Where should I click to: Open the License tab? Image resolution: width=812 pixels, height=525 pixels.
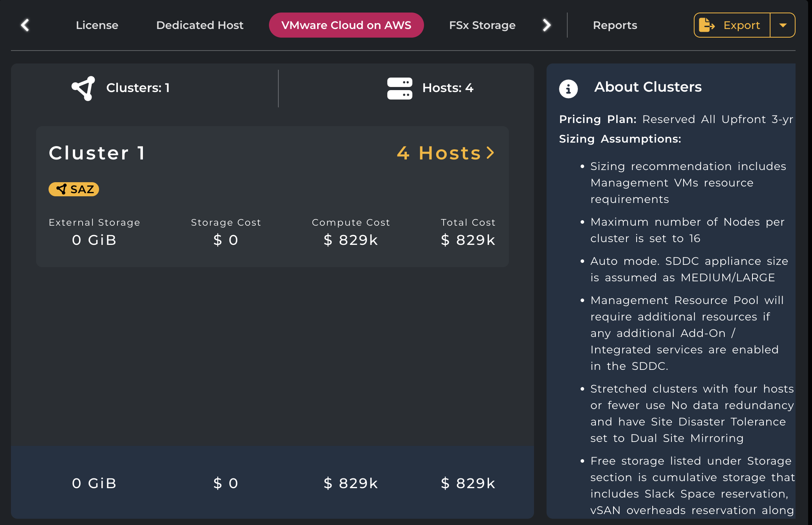click(97, 25)
